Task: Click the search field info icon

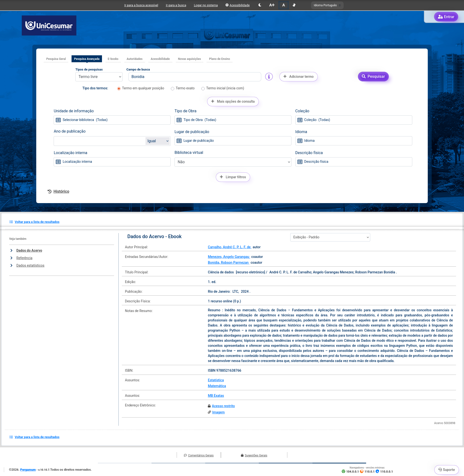Action: [x=269, y=77]
